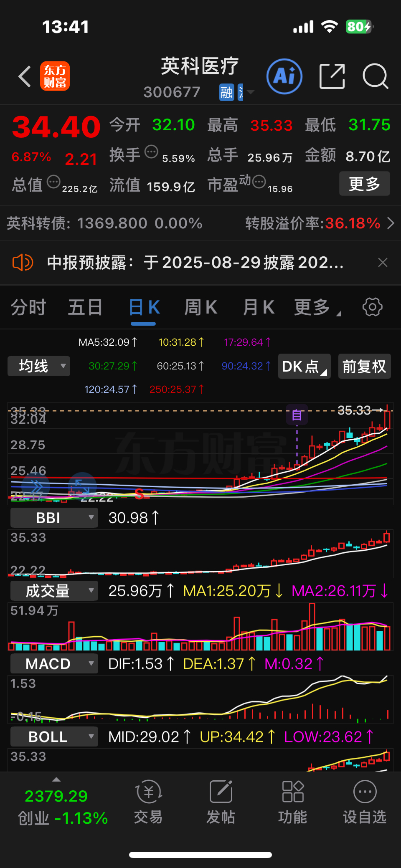Switch to 分时 tab
Image resolution: width=401 pixels, height=868 pixels.
(28, 308)
